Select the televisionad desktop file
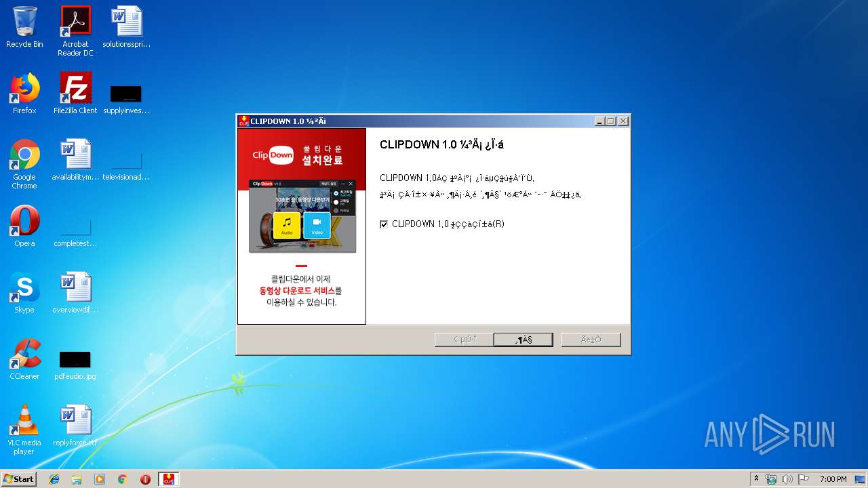Viewport: 868px width, 488px height. pyautogui.click(x=126, y=165)
